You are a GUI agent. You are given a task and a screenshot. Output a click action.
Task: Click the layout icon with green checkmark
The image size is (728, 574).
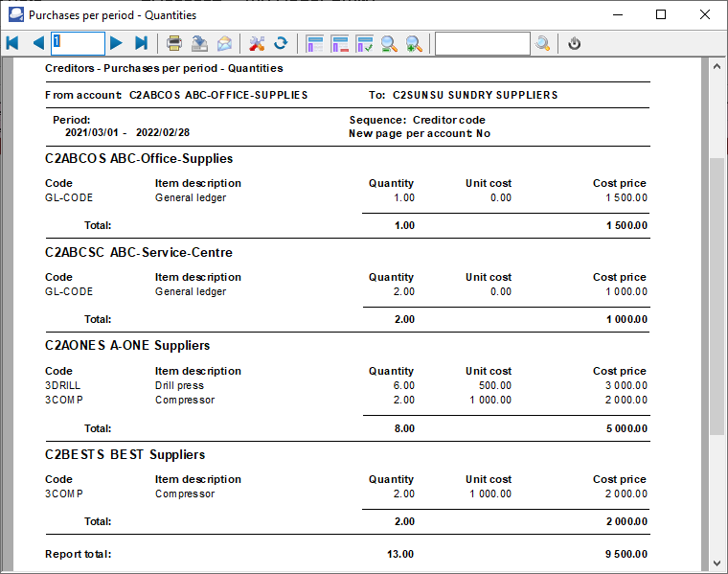(364, 43)
